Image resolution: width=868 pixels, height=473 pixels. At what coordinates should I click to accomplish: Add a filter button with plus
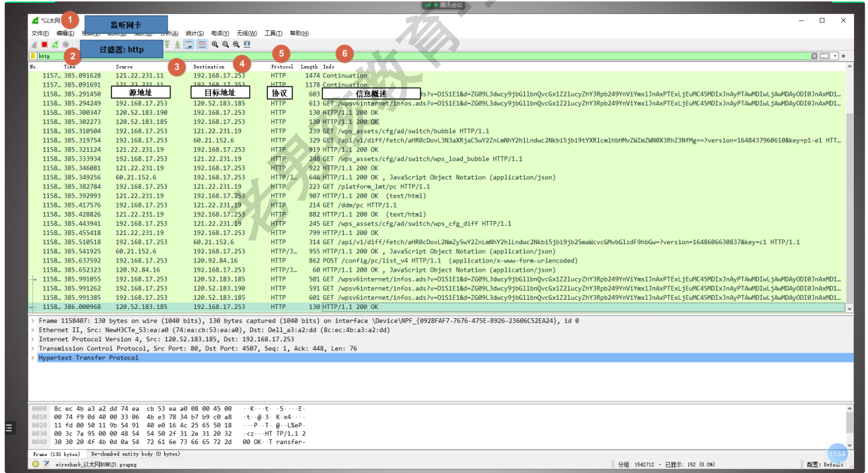coord(843,56)
